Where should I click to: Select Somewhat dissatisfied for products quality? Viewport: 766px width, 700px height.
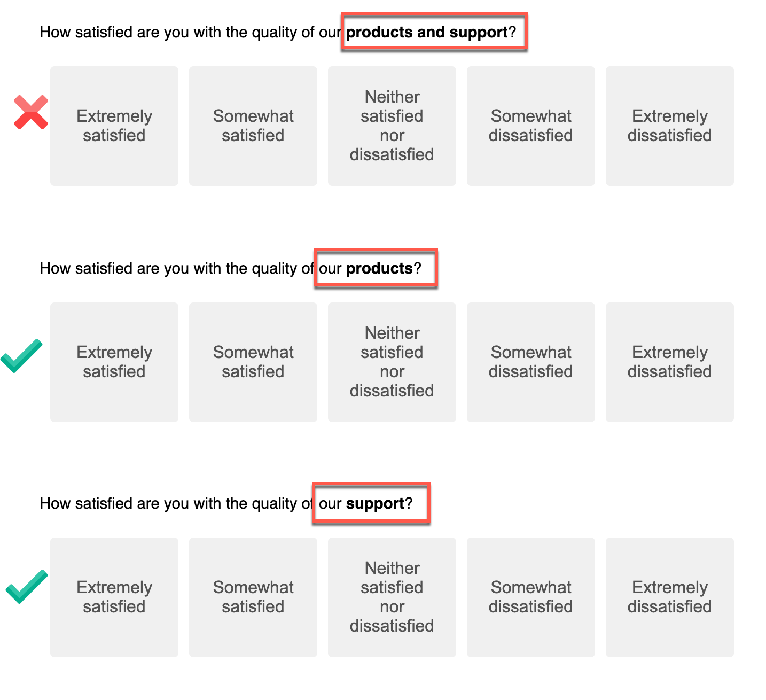point(531,362)
